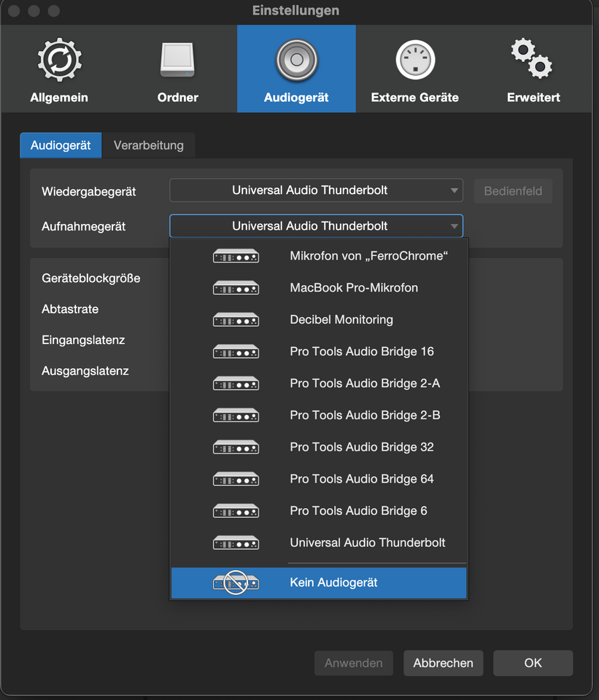The image size is (599, 700).
Task: Click the Ausgangslatenz label
Action: coord(85,371)
